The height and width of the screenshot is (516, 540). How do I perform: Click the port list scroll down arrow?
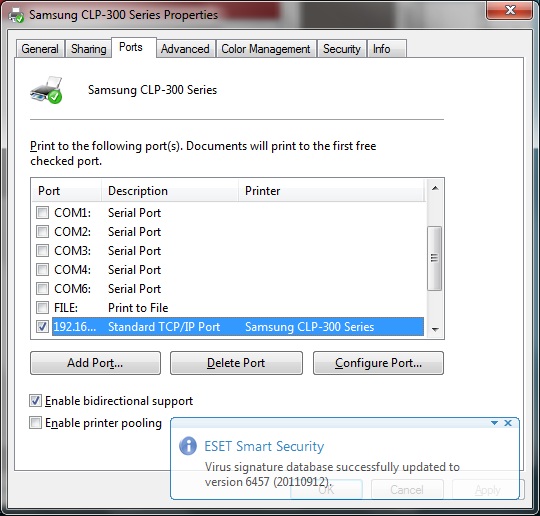pos(435,330)
